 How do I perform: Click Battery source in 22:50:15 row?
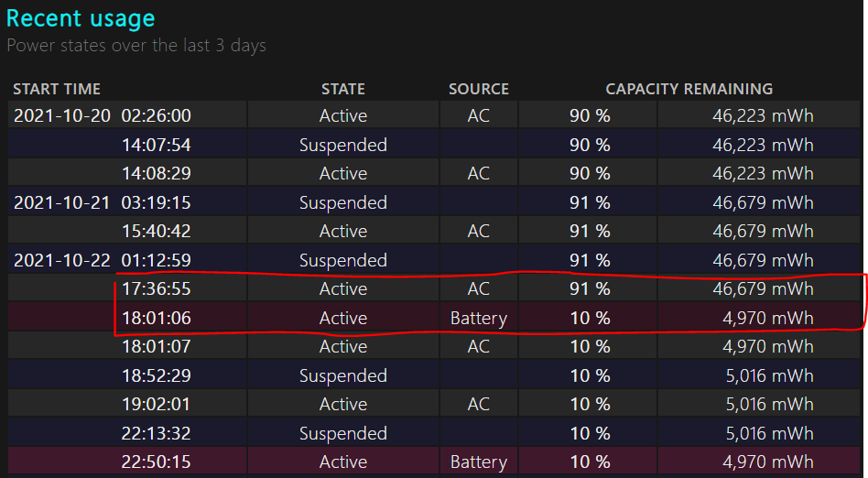click(x=479, y=462)
